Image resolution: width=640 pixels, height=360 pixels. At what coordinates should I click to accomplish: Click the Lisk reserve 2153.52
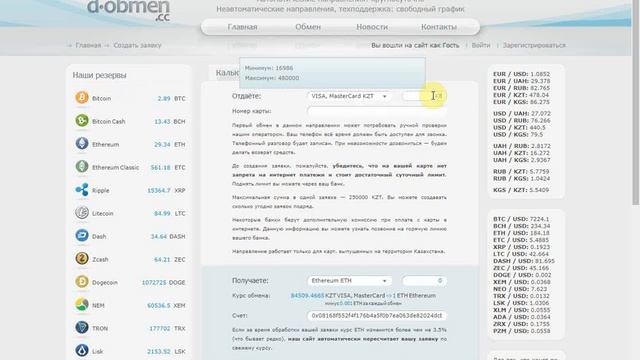159,351
